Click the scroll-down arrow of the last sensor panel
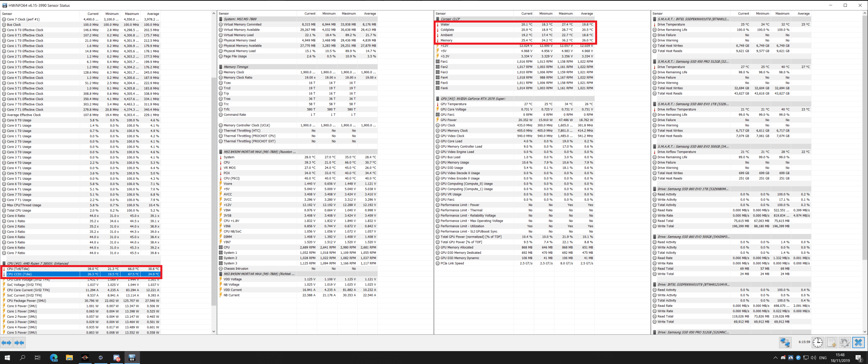Screen dimensions: 868x364 point(865,331)
